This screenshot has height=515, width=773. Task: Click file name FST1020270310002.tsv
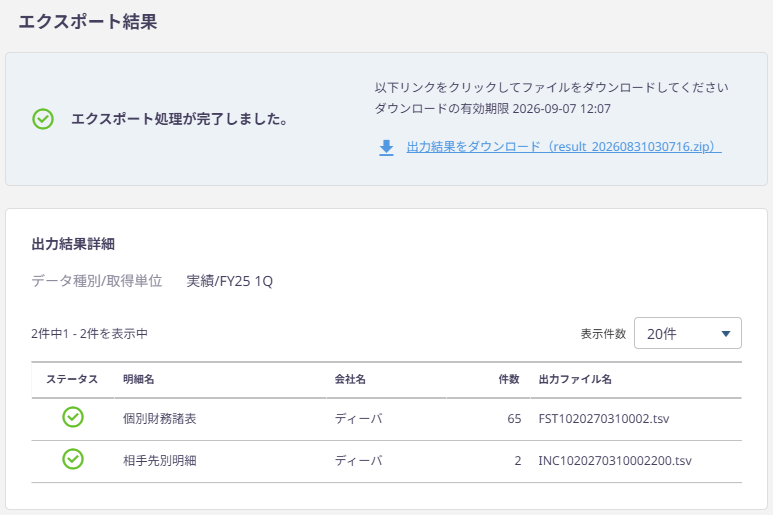pos(604,419)
